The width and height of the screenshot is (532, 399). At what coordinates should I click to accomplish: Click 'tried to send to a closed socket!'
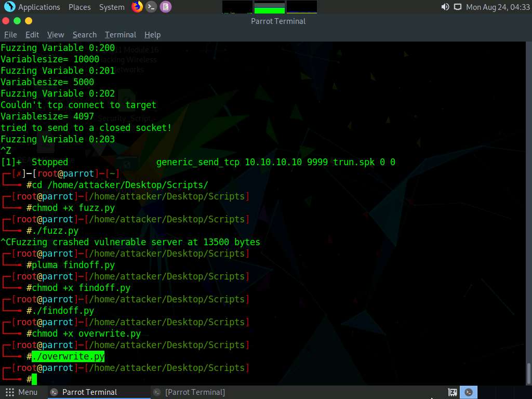pos(86,128)
